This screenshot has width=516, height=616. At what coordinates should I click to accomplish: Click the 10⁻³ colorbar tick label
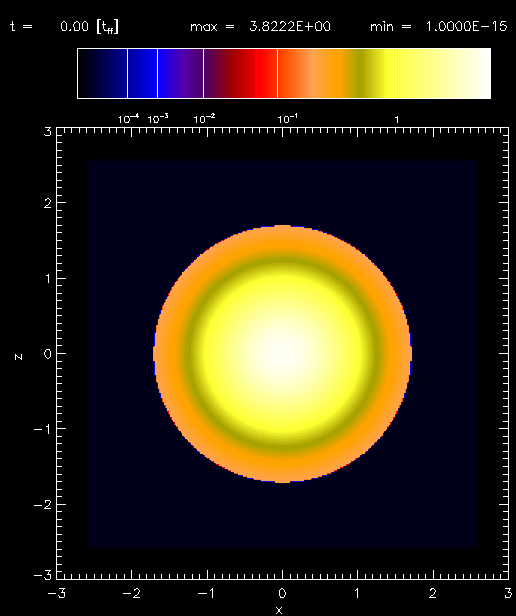158,119
